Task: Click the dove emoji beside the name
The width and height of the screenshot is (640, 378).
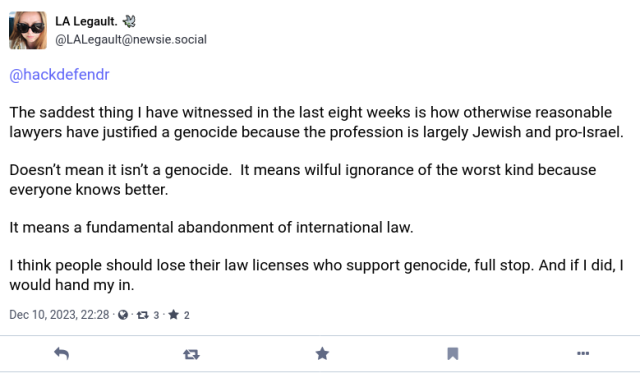Action: click(x=129, y=21)
